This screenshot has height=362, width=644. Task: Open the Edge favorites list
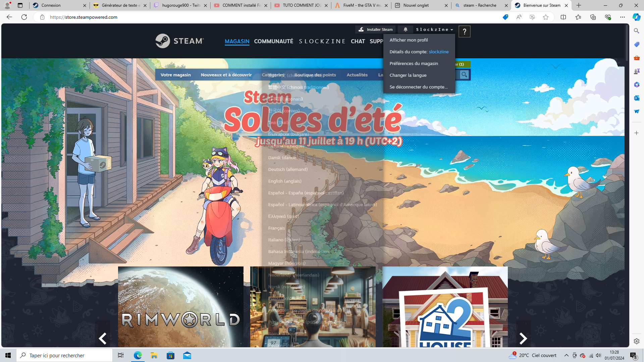[578, 17]
